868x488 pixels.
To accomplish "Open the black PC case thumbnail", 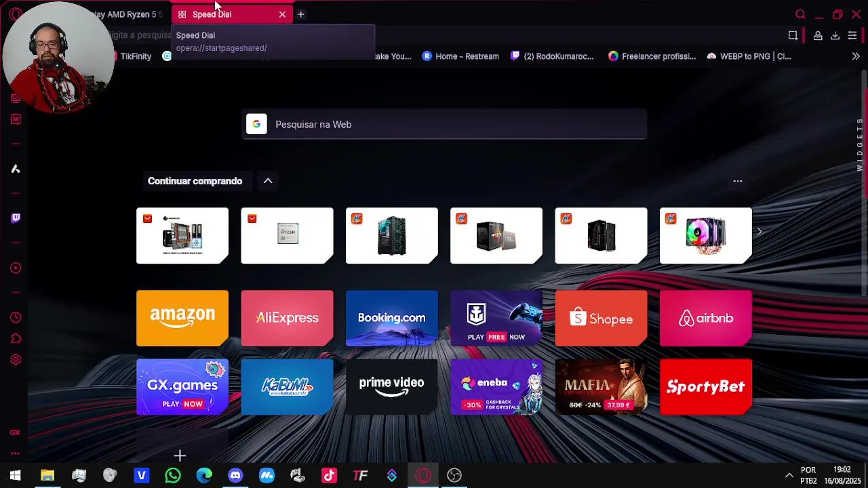I will click(601, 236).
